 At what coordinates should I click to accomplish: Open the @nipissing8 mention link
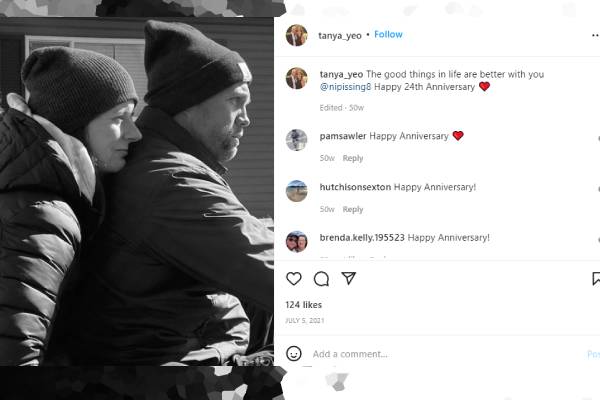coord(345,87)
